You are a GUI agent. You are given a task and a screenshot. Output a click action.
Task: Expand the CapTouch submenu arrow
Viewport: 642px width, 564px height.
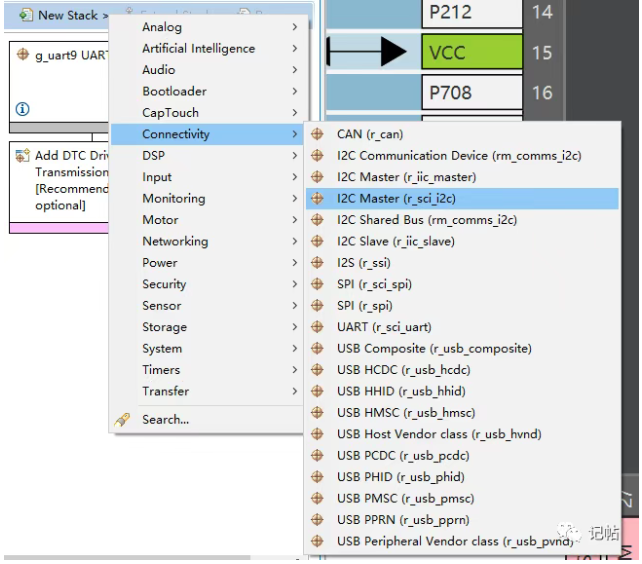coord(295,113)
